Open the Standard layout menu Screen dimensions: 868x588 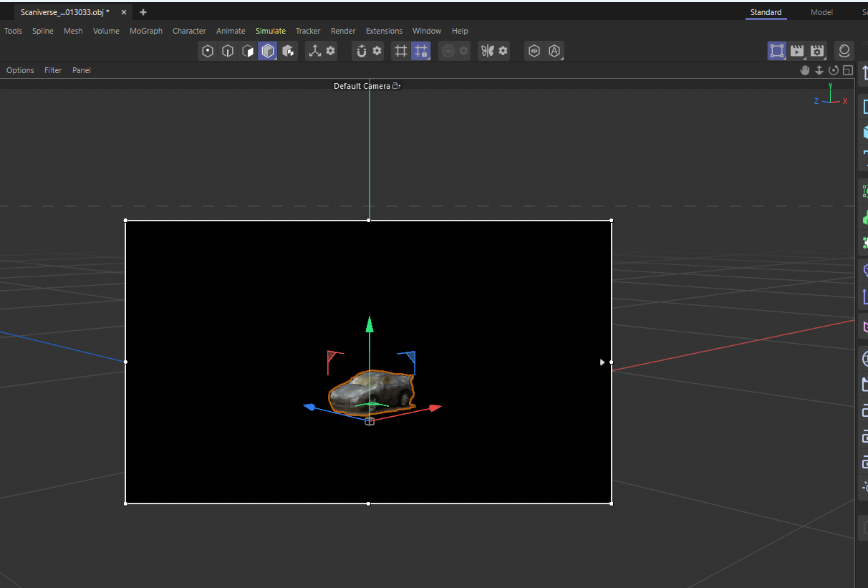point(766,12)
